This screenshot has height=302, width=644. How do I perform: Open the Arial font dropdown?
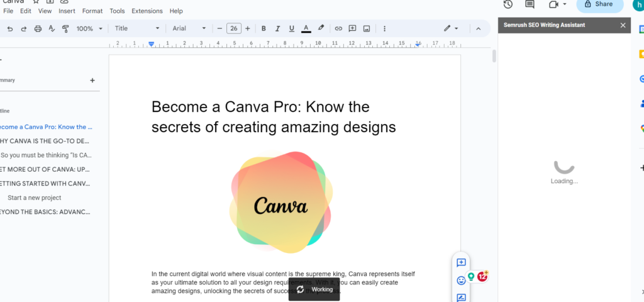189,28
